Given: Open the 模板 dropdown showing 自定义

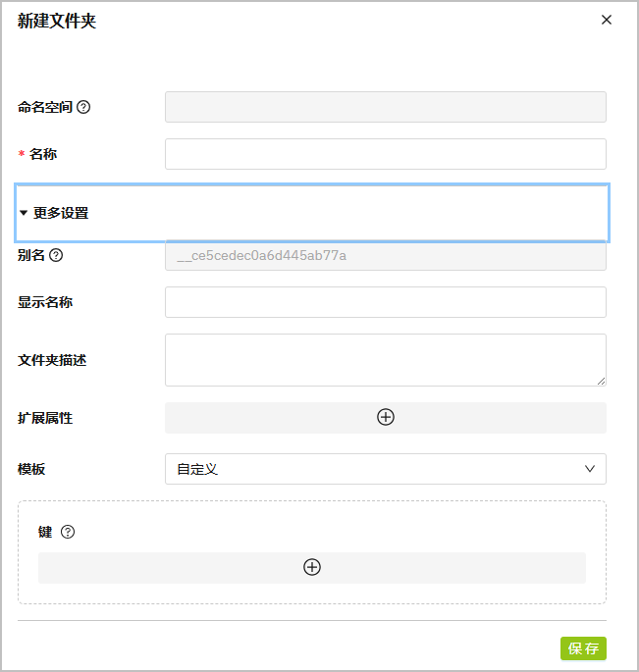Looking at the screenshot, I should [x=385, y=469].
